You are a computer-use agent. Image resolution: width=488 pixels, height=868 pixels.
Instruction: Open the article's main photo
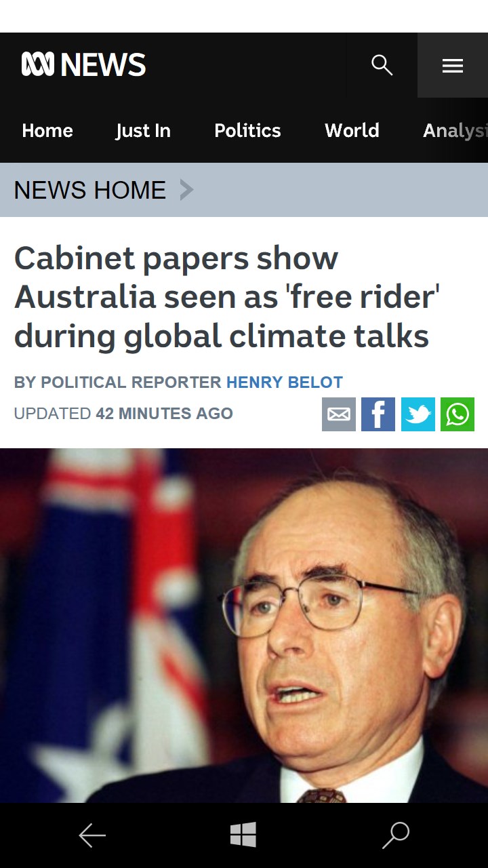point(244,625)
